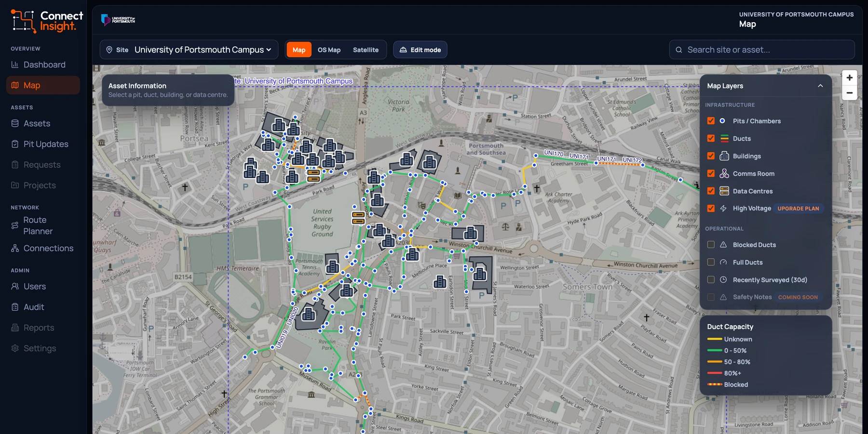
Task: Switch to the OS Map view
Action: [x=329, y=50]
